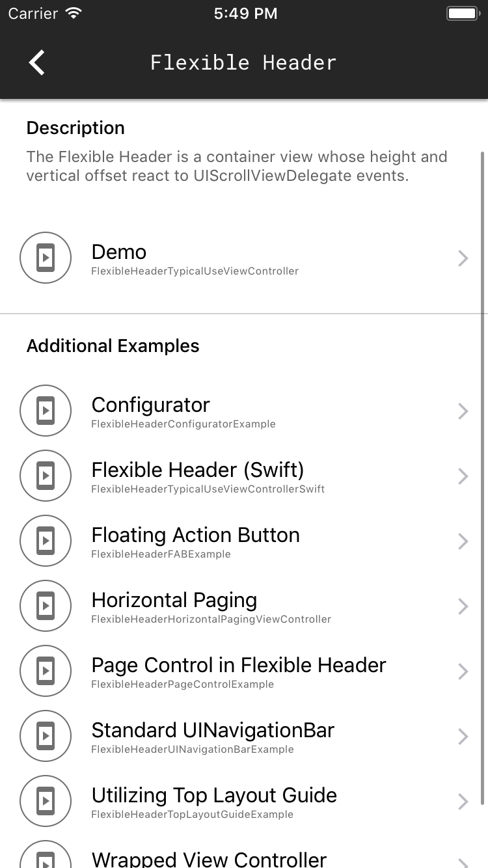The height and width of the screenshot is (868, 488).
Task: Tap play icon beside Floating Action Button
Action: [x=46, y=541]
